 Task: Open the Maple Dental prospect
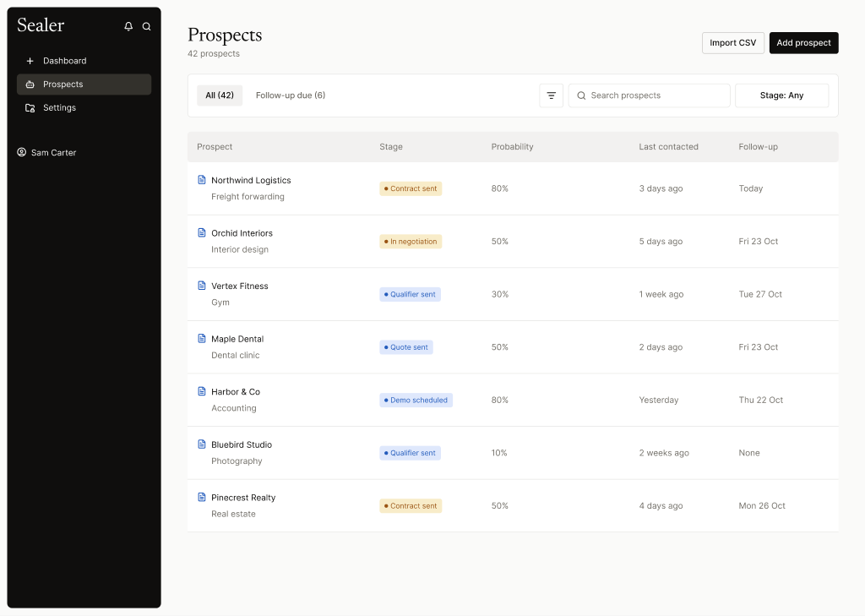coord(237,339)
